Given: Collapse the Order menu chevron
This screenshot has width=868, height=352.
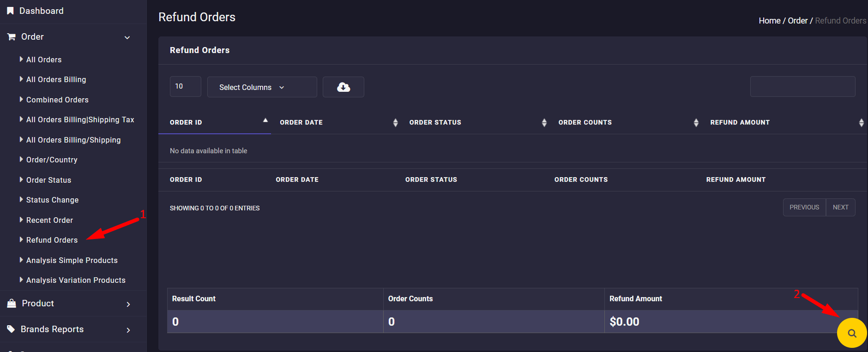Looking at the screenshot, I should click(x=127, y=37).
